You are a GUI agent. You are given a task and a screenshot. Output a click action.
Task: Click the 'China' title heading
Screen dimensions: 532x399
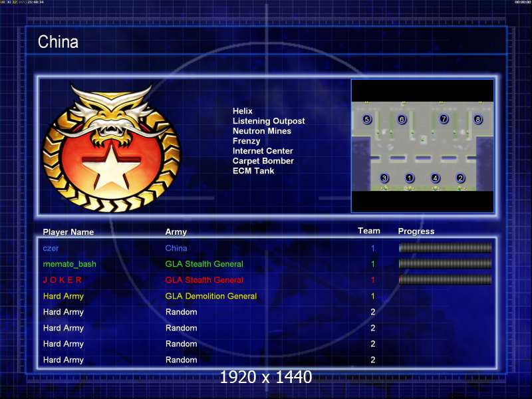coord(58,42)
